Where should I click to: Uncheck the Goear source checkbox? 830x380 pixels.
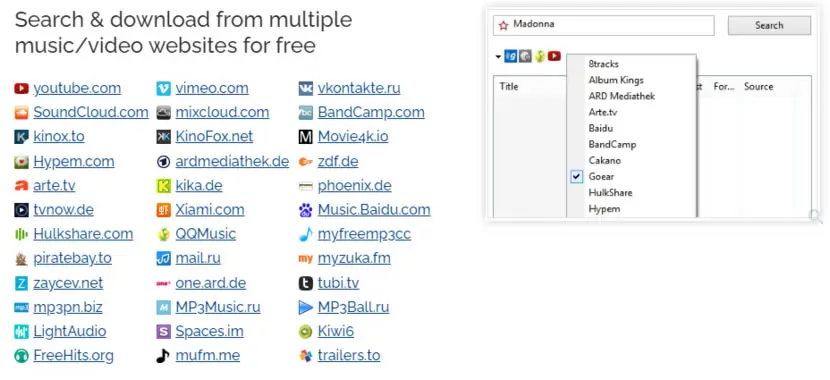click(x=576, y=177)
